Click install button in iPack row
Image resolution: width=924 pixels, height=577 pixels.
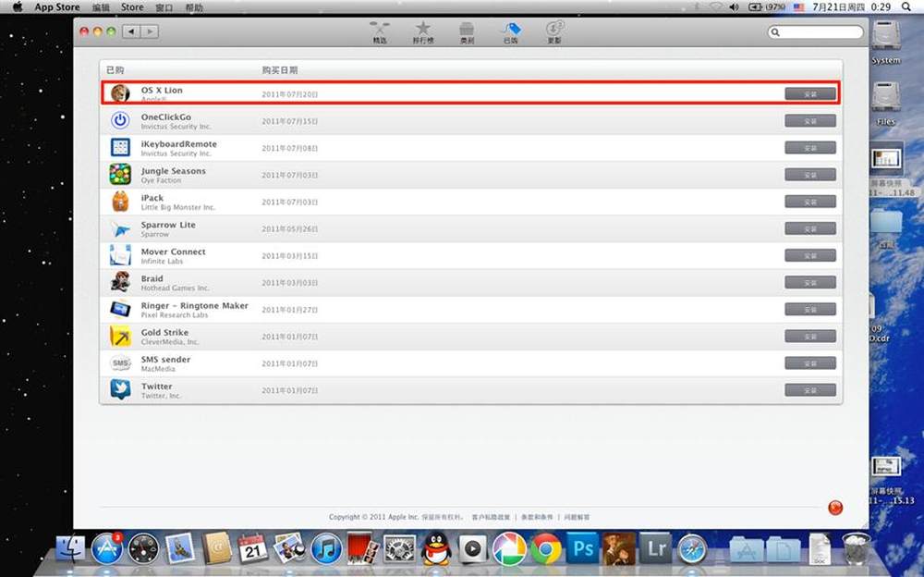[809, 202]
